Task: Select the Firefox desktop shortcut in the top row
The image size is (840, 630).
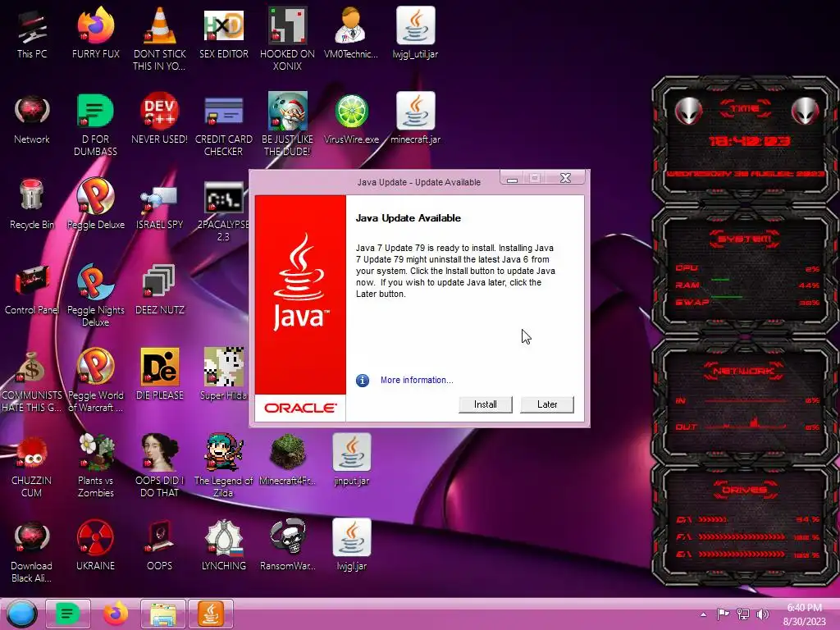Action: 95,33
